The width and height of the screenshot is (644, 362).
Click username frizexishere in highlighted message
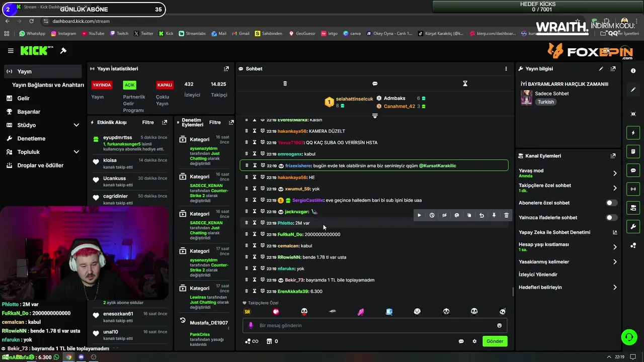tap(298, 165)
